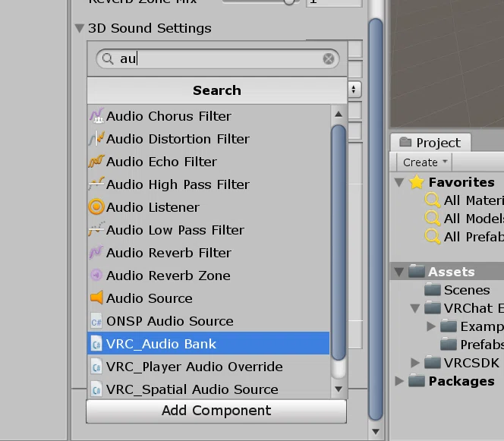Viewport: 504px width, 441px height.
Task: Select All Prefabs favorite search
Action: pos(474,238)
